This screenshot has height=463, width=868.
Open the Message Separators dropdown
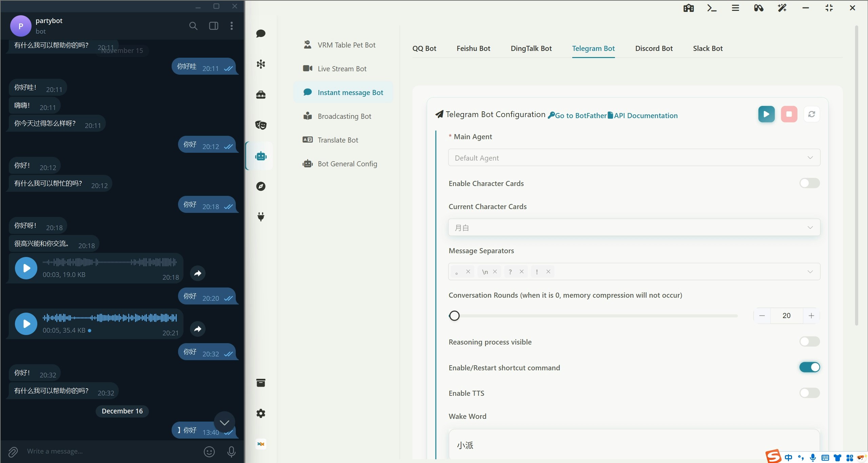click(x=810, y=272)
